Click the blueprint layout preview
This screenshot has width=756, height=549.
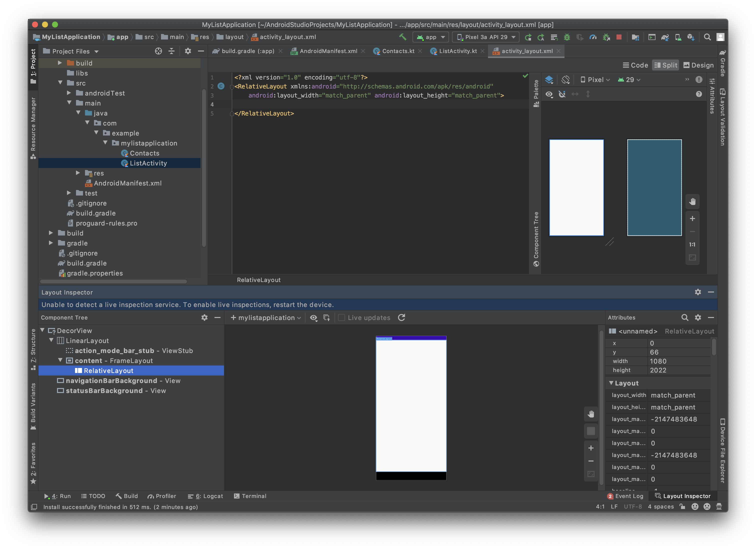(654, 188)
